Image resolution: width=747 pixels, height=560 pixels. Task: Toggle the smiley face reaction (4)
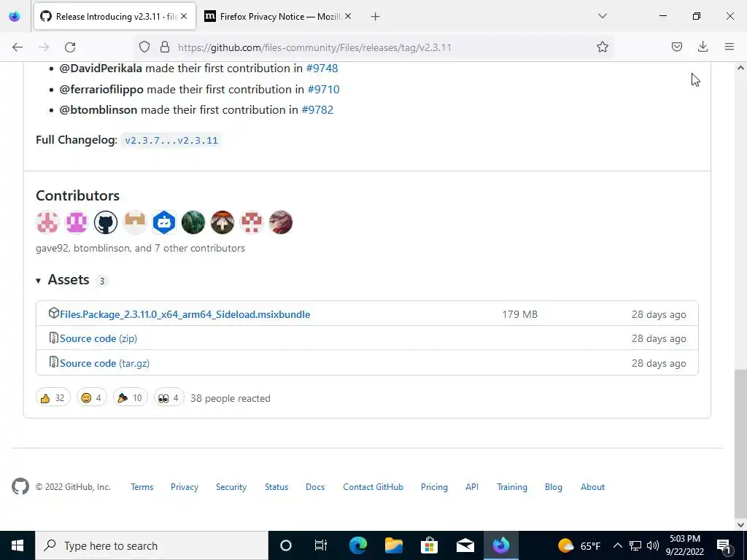tap(91, 397)
